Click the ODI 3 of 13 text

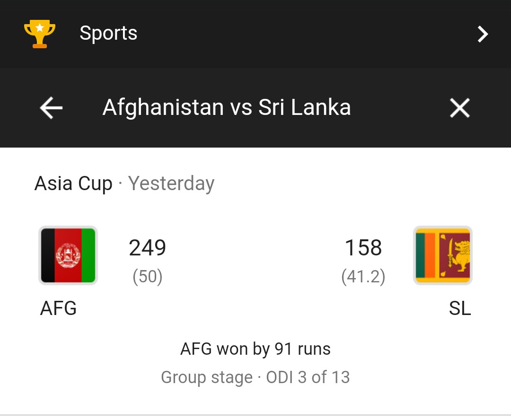308,377
